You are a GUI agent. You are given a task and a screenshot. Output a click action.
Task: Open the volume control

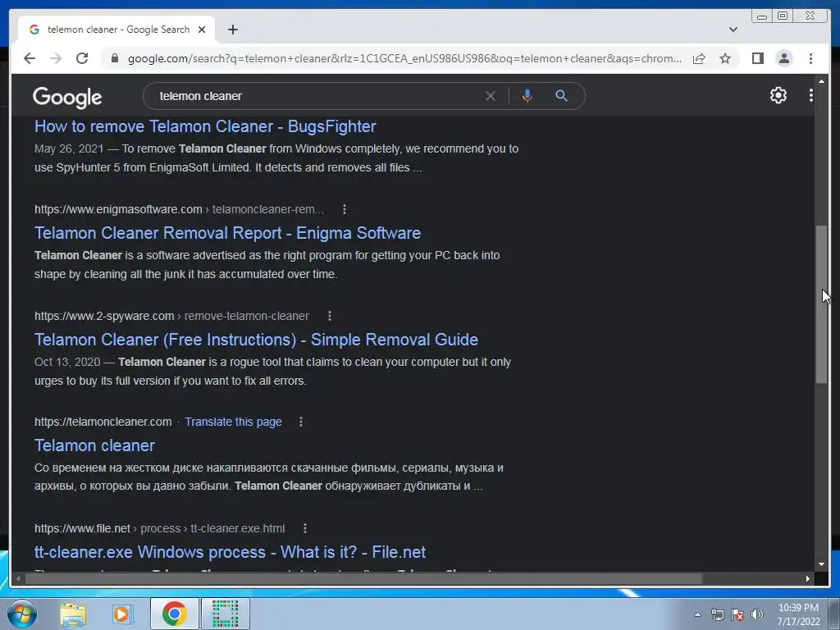[x=757, y=614]
